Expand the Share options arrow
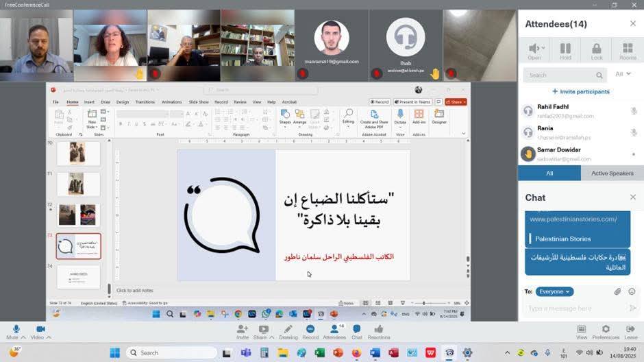The image size is (644, 362). (273, 337)
